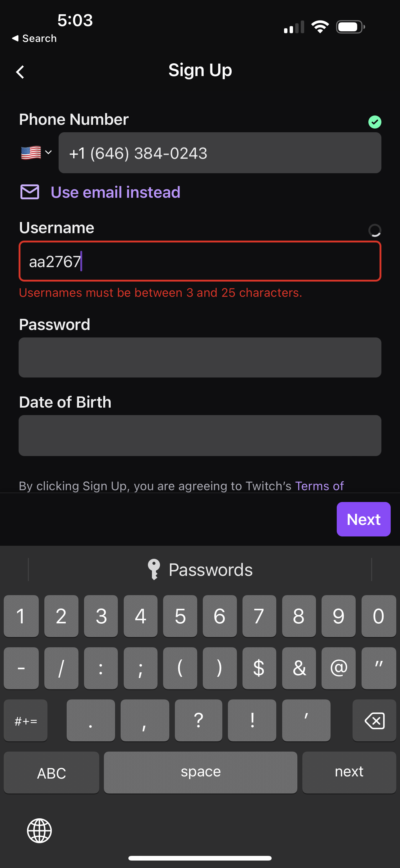
Task: Tap the dollar sign key
Action: 259,668
